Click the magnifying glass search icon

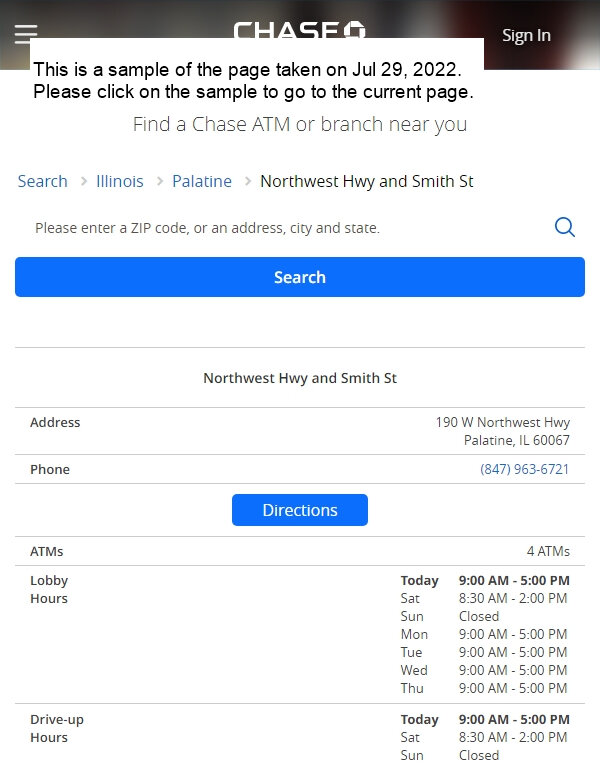564,227
